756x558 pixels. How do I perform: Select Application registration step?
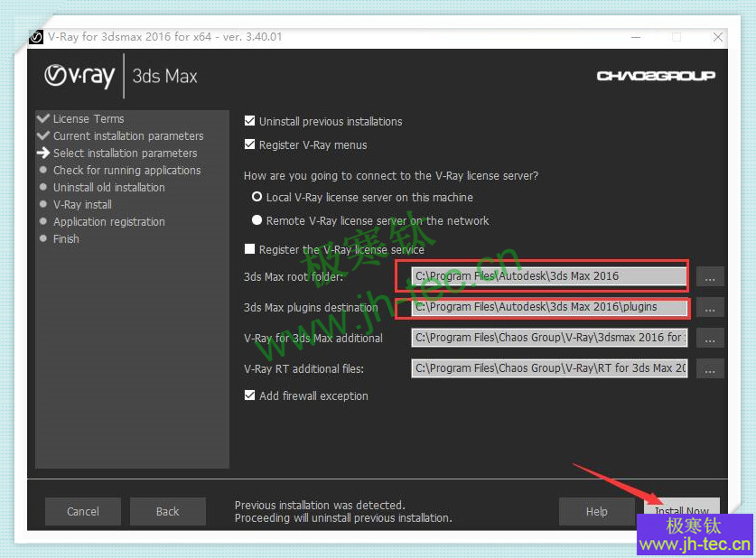pyautogui.click(x=109, y=221)
